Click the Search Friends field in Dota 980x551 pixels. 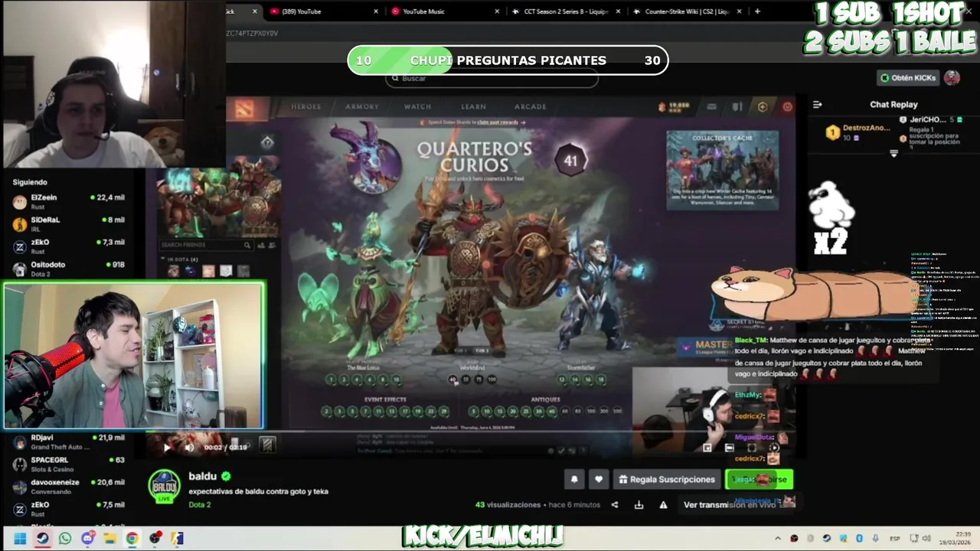point(204,245)
